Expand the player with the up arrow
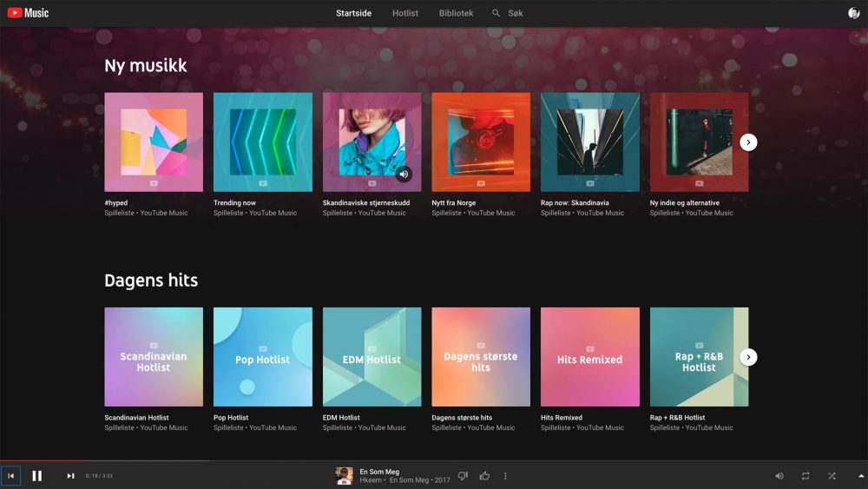Viewport: 868px width, 489px height. tap(860, 476)
